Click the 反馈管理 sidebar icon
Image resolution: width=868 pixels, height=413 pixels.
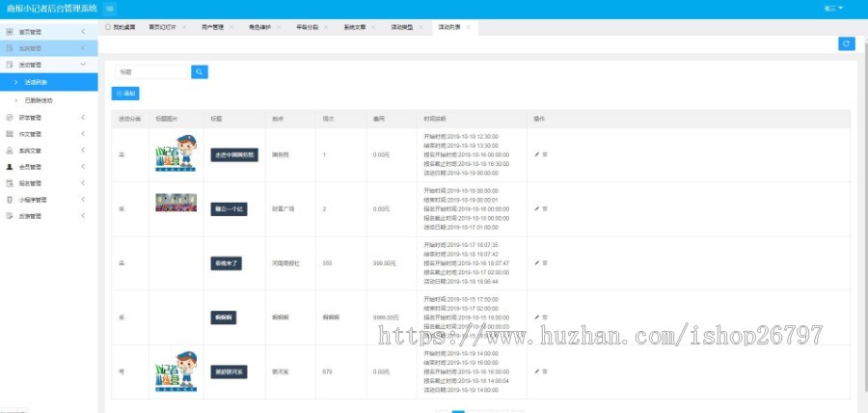tap(10, 216)
